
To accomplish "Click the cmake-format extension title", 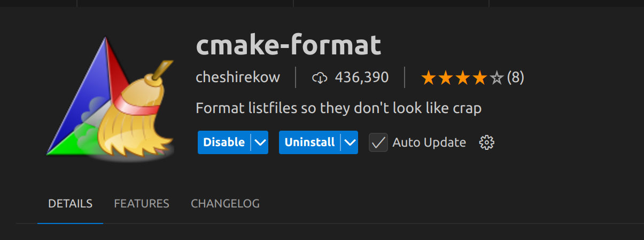I will [289, 45].
